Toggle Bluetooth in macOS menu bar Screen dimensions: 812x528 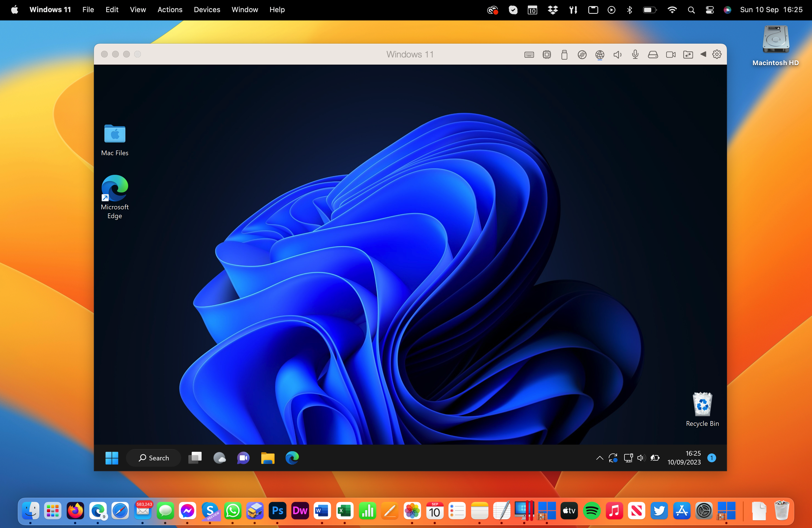coord(630,9)
